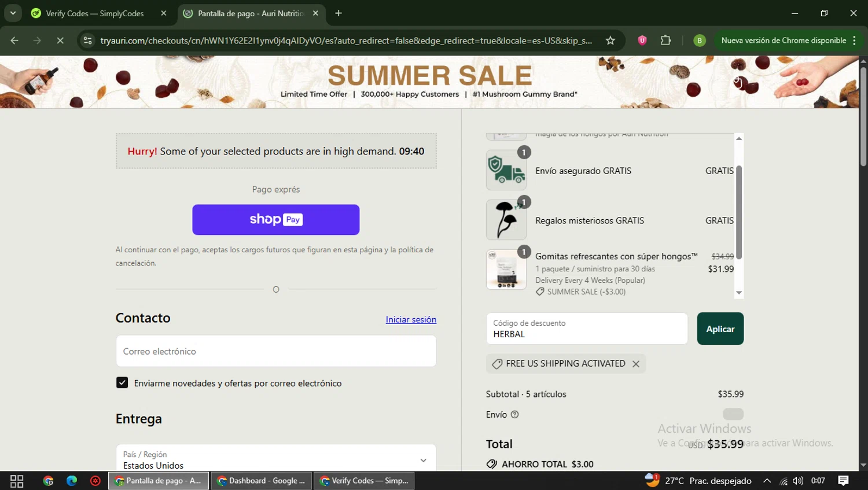Viewport: 868px width, 490px height.
Task: Click Nueva versión de Chrome disponible button
Action: pyautogui.click(x=784, y=40)
